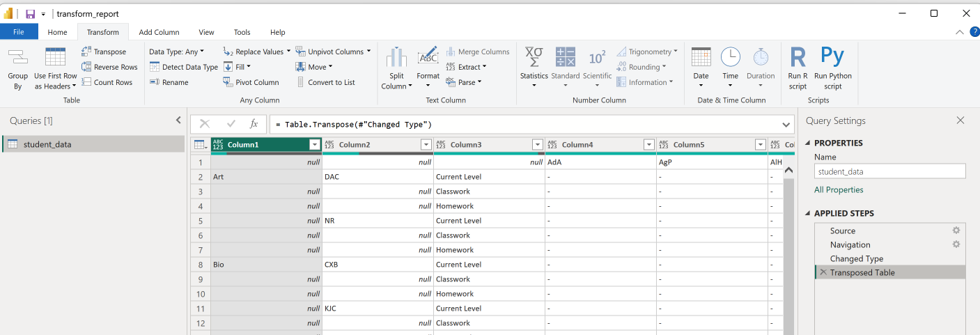The height and width of the screenshot is (335, 980).
Task: Click the fx formula icon
Action: click(254, 124)
